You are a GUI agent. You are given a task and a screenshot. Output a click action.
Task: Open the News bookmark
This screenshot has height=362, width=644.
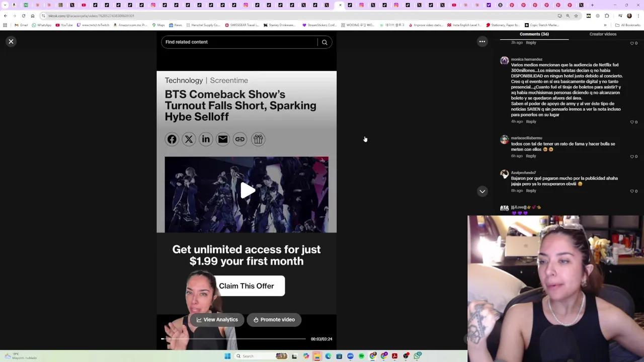(176, 25)
